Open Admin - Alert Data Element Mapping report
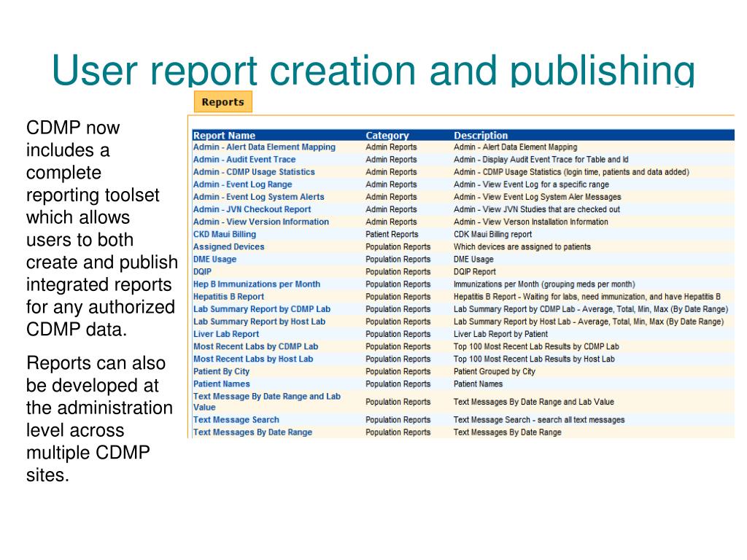The height and width of the screenshot is (560, 747). pos(264,147)
